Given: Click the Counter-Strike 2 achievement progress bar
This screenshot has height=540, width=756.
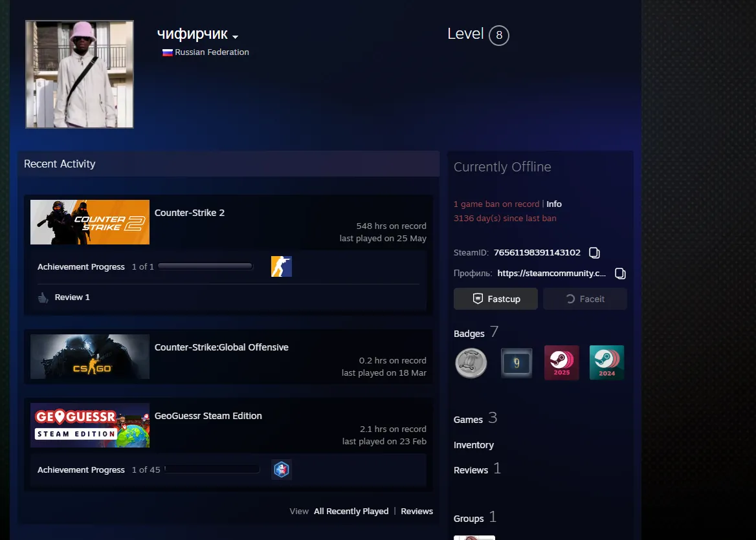Looking at the screenshot, I should point(205,266).
